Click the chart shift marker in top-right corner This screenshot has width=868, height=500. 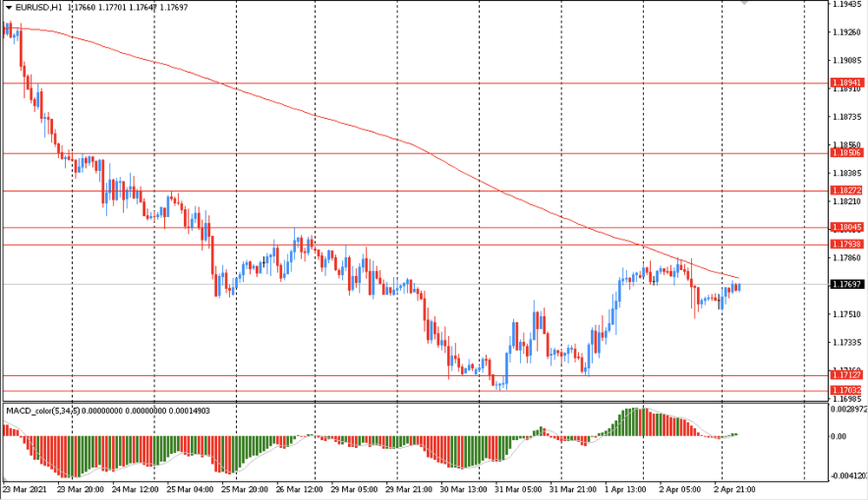coord(746,3)
